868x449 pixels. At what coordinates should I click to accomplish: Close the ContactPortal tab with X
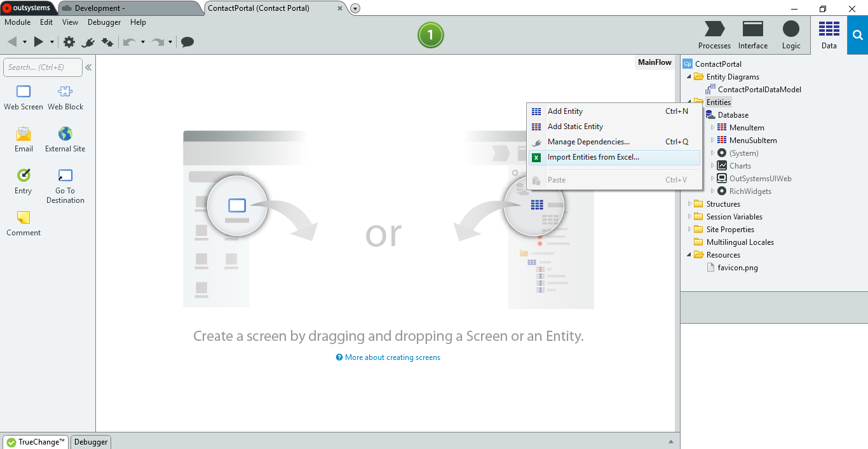339,8
